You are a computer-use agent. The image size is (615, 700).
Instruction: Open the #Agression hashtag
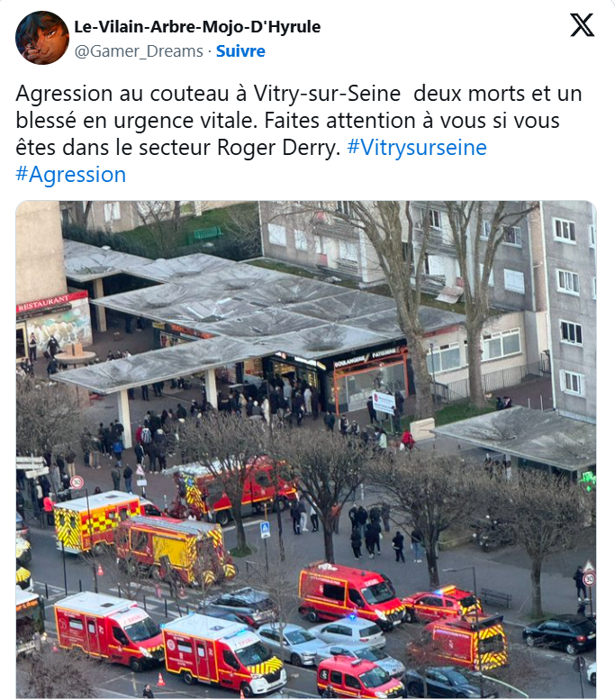coord(71,174)
